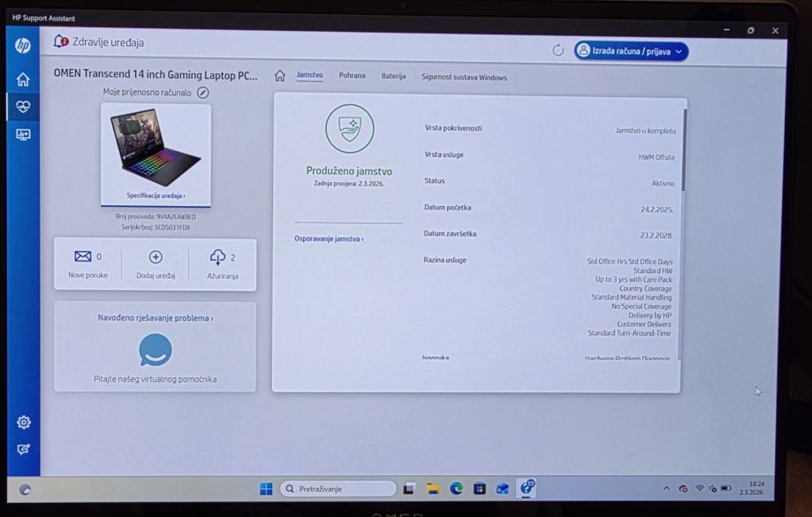Edit device nickname with the pencil icon
This screenshot has width=812, height=517.
point(203,93)
